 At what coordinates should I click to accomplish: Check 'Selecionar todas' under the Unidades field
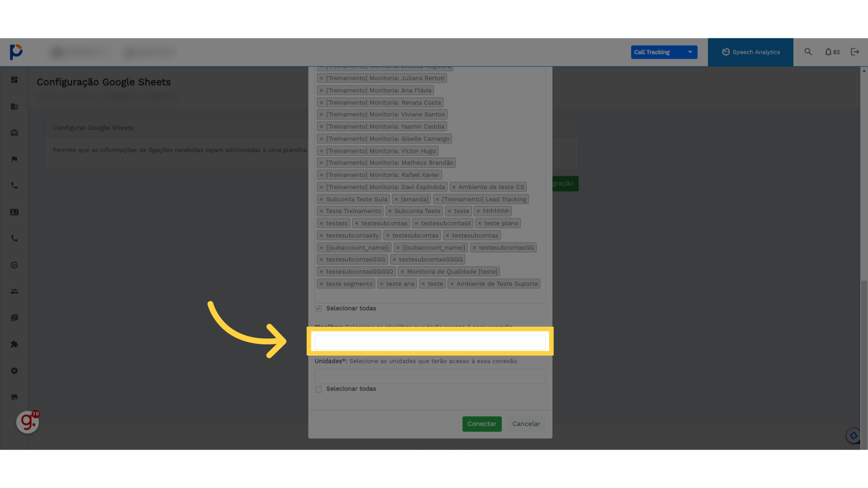[319, 389]
